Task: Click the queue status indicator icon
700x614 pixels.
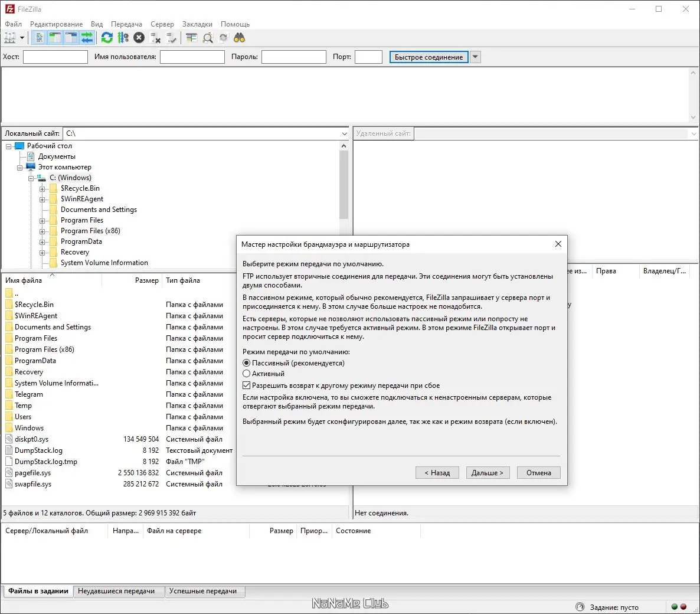Action: [x=580, y=607]
